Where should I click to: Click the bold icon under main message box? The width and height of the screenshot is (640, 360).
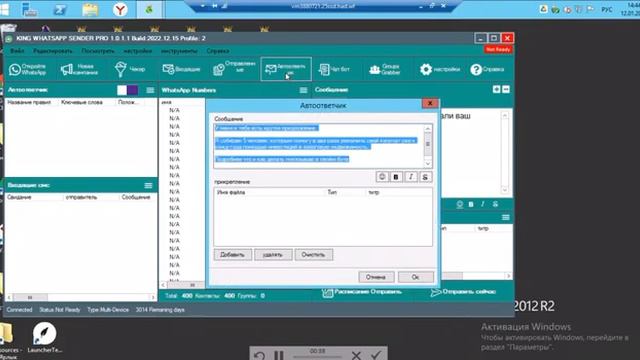coord(471,204)
